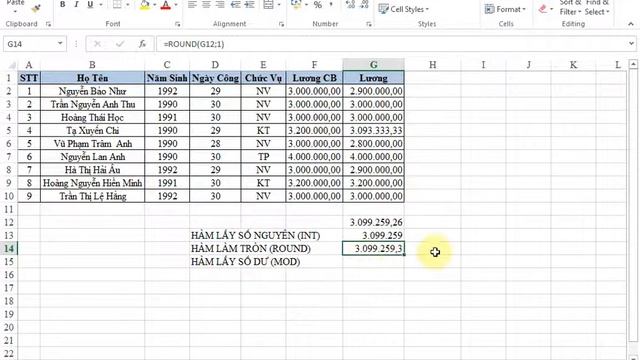Open the borders dropdown arrow
Screen dimensions: 640x360
point(128,5)
